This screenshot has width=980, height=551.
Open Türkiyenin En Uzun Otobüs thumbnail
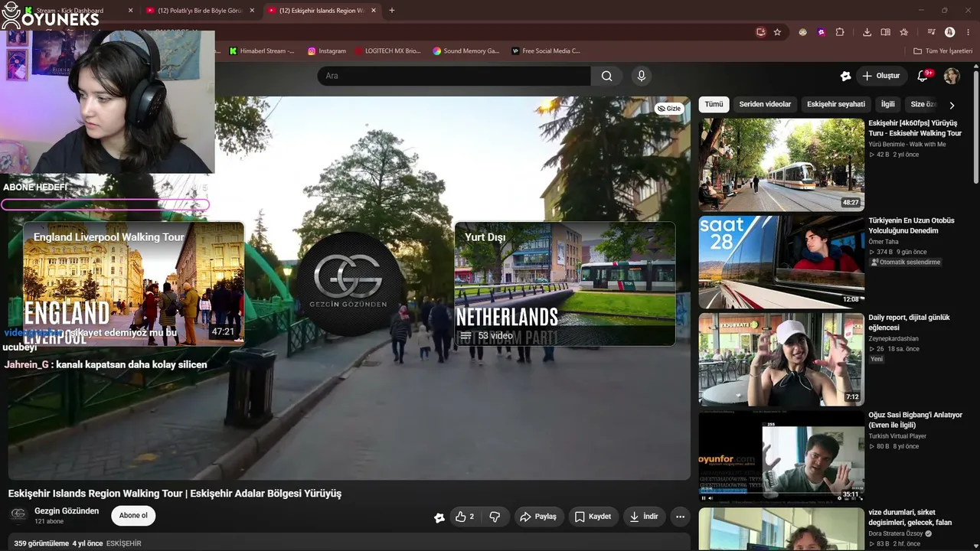click(x=782, y=262)
